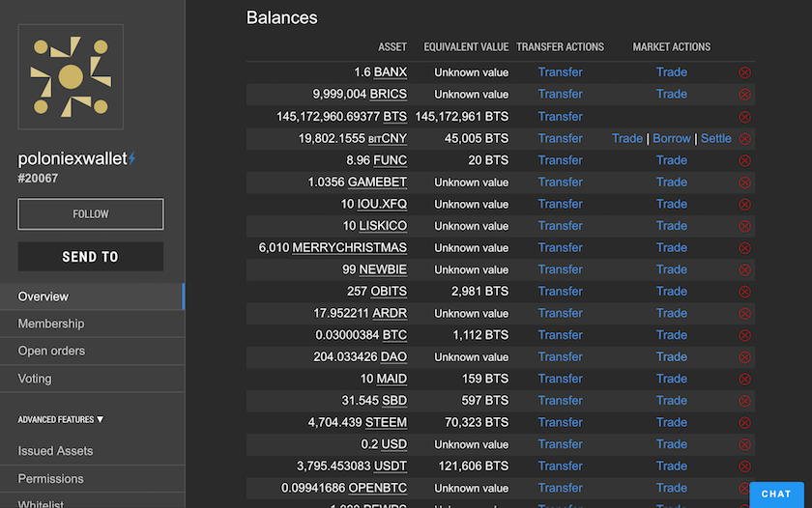Click Settle for bitCNY
This screenshot has width=812, height=508.
pyautogui.click(x=716, y=139)
